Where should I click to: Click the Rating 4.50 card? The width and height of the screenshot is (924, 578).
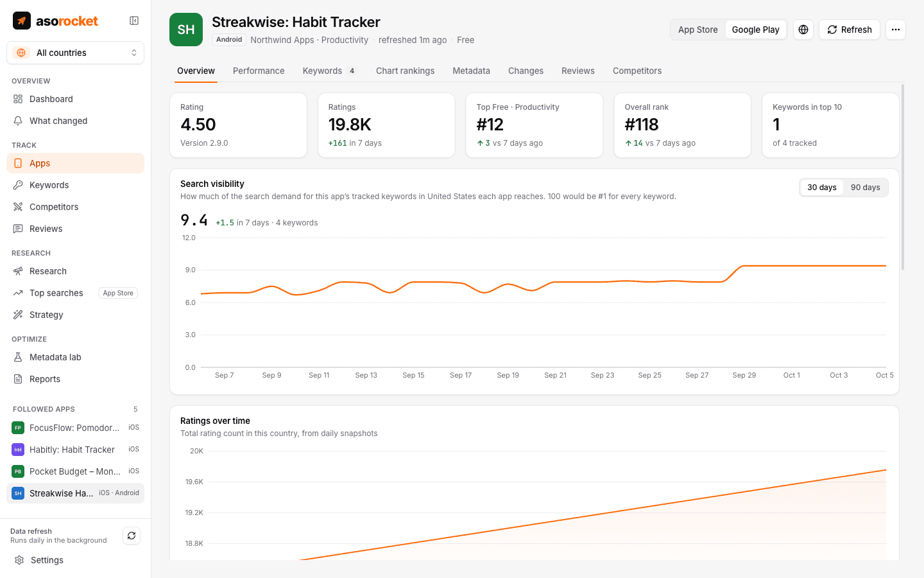click(238, 125)
